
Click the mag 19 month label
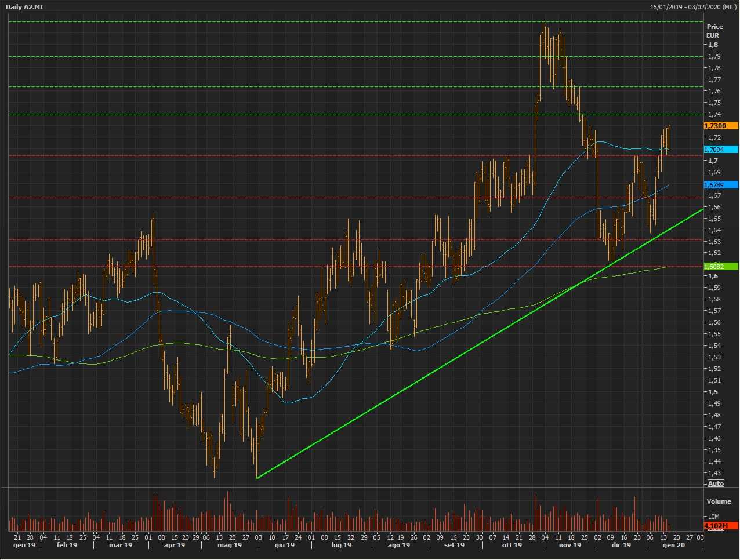[230, 545]
